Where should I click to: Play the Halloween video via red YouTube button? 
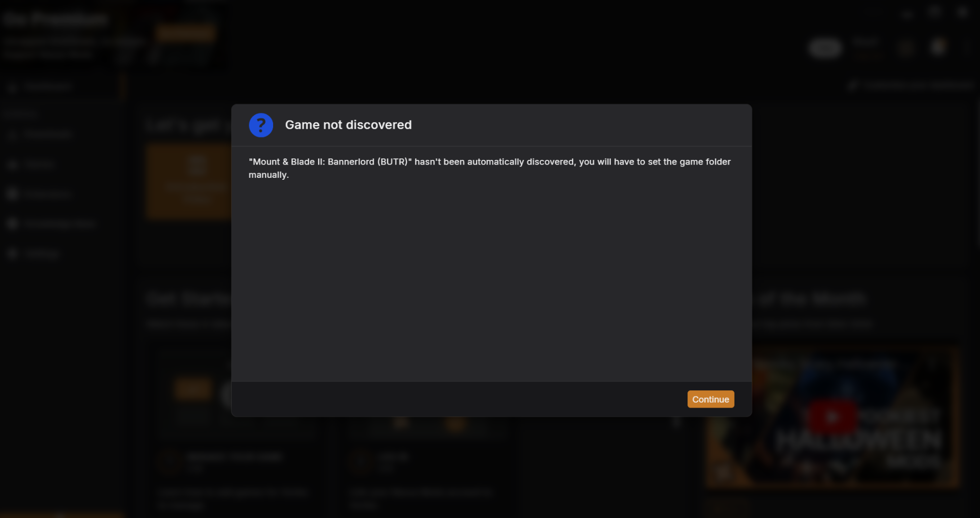832,417
